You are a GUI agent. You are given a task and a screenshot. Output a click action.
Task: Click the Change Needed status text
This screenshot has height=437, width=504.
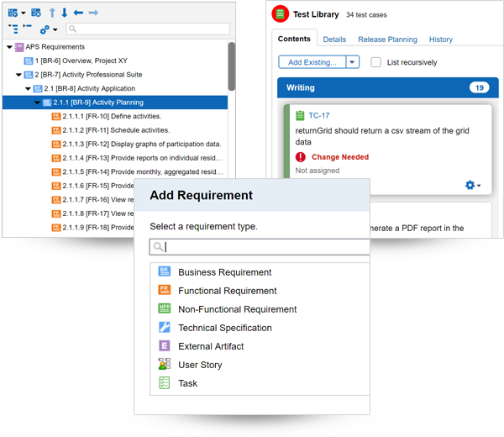coord(340,157)
